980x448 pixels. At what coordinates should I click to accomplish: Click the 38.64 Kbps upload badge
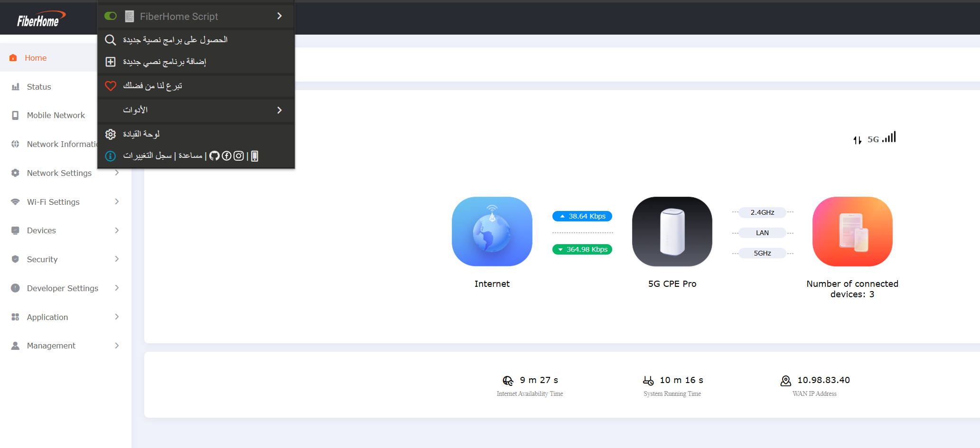pos(582,216)
